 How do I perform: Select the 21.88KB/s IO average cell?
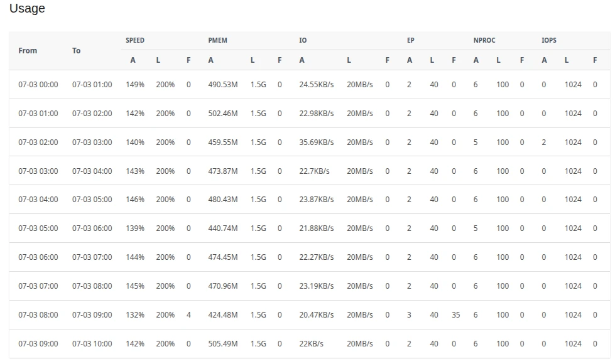pyautogui.click(x=317, y=228)
